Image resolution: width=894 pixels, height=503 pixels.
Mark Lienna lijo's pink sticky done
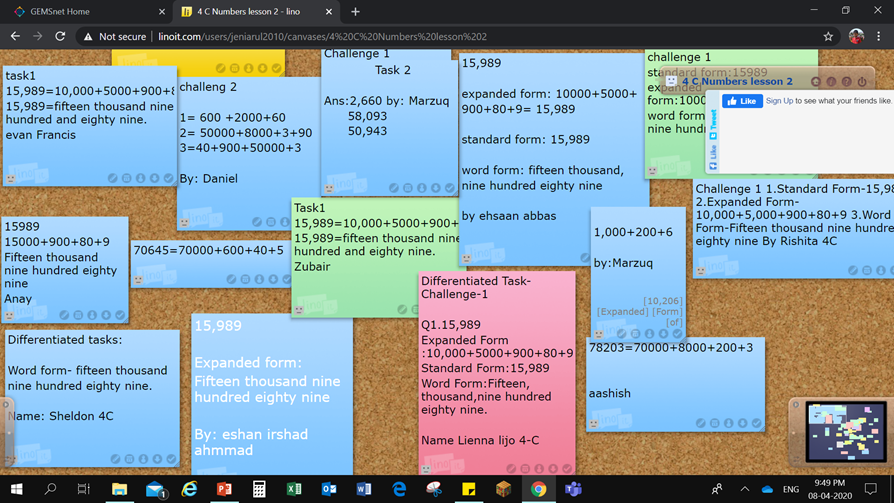567,469
